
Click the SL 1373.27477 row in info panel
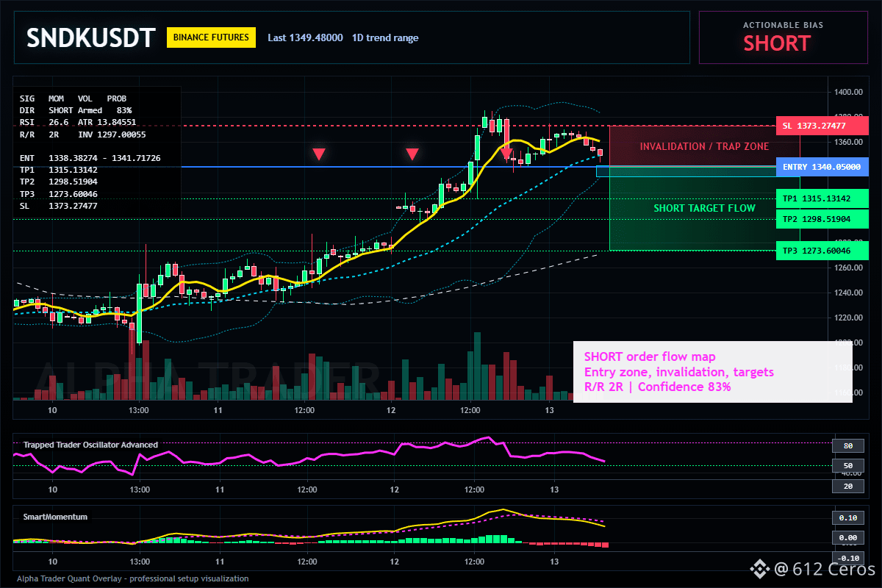59,206
